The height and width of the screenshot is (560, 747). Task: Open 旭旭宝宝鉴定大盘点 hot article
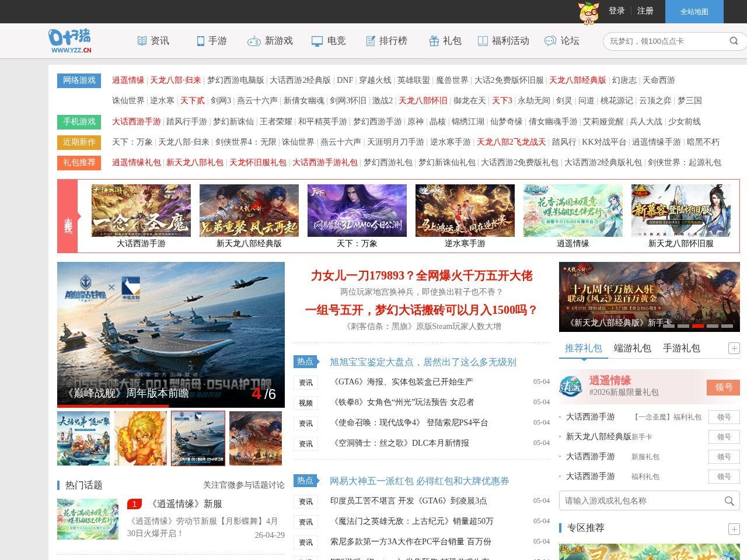click(423, 362)
